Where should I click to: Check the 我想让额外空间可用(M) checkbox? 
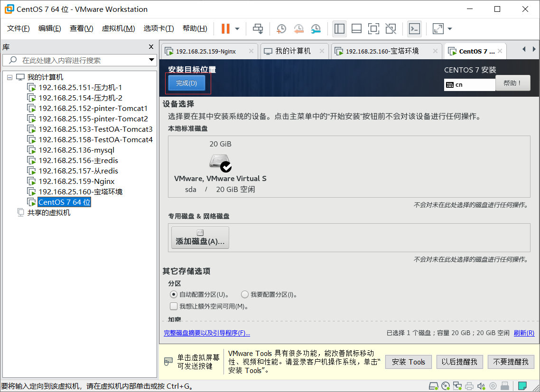coord(174,306)
